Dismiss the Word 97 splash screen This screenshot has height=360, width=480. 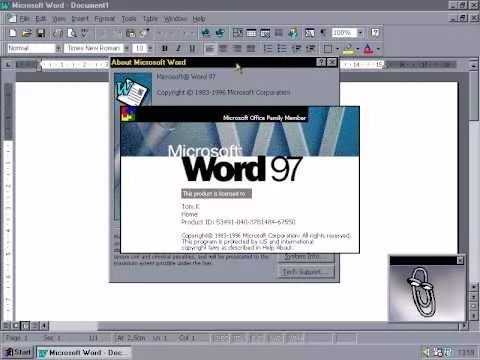[240, 180]
